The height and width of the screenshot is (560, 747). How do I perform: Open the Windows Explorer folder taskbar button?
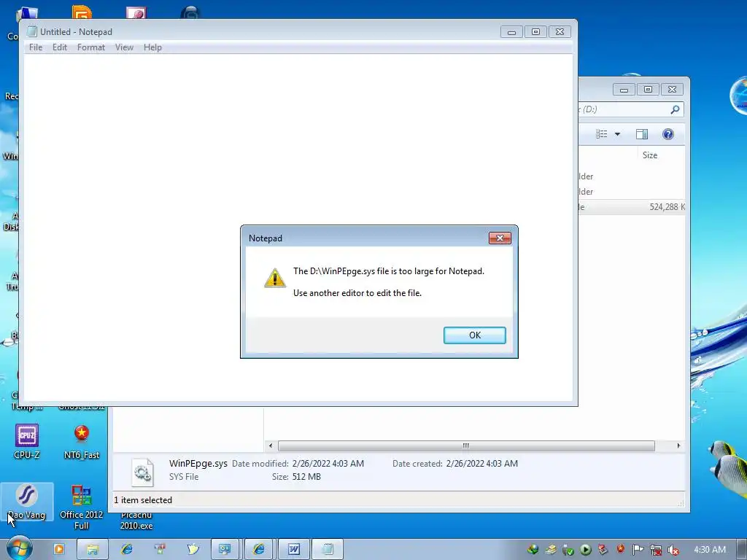(93, 549)
